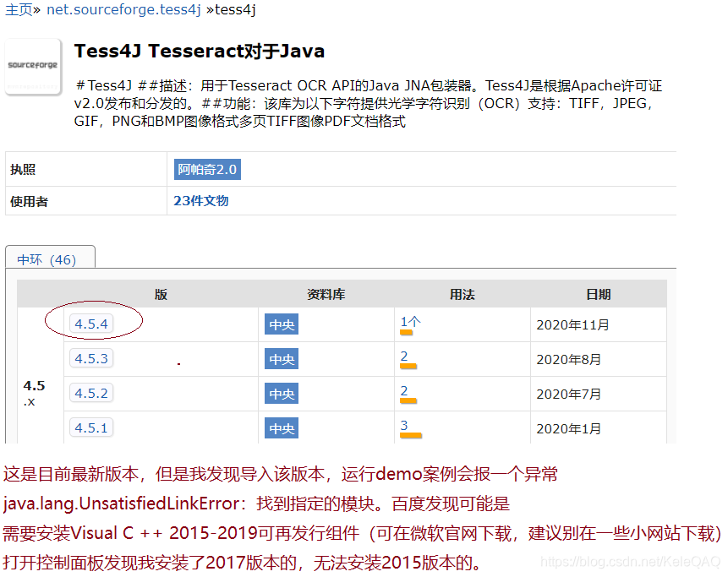
Task: Open usages link 2 for version 4.5.3
Action: tap(404, 357)
